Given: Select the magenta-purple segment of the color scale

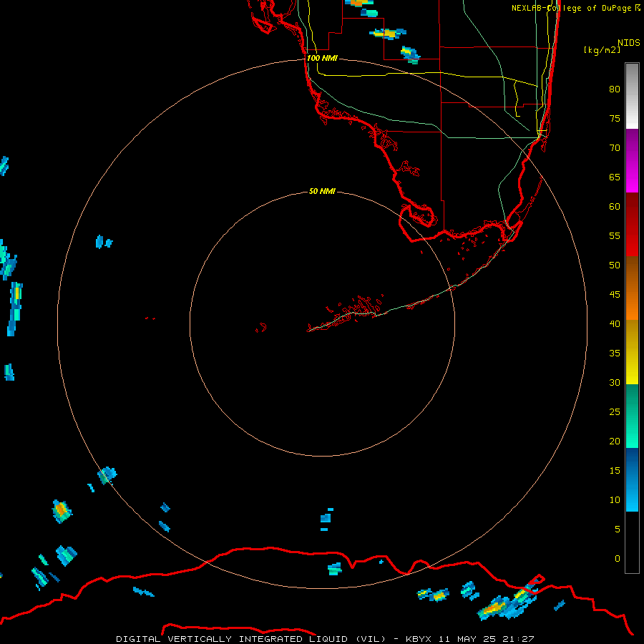Looking at the screenshot, I should point(632,161).
